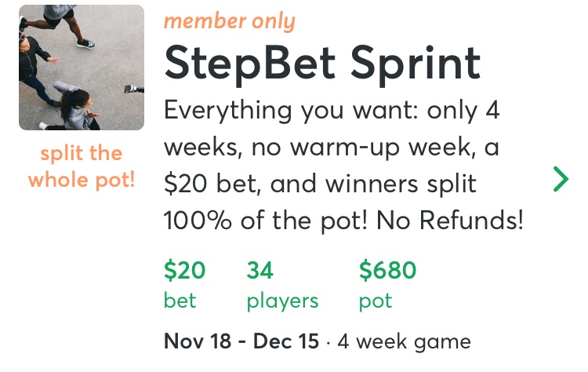Tap the '$20 bet, and winners split' line

click(320, 184)
